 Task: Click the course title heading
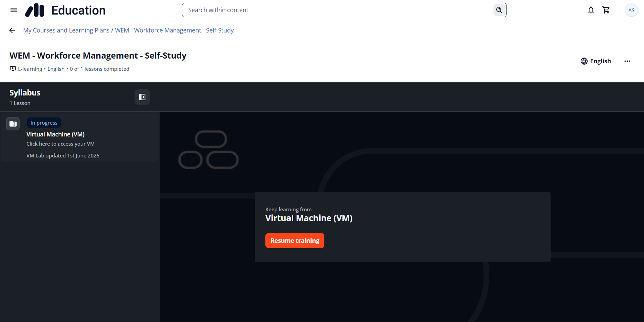98,56
